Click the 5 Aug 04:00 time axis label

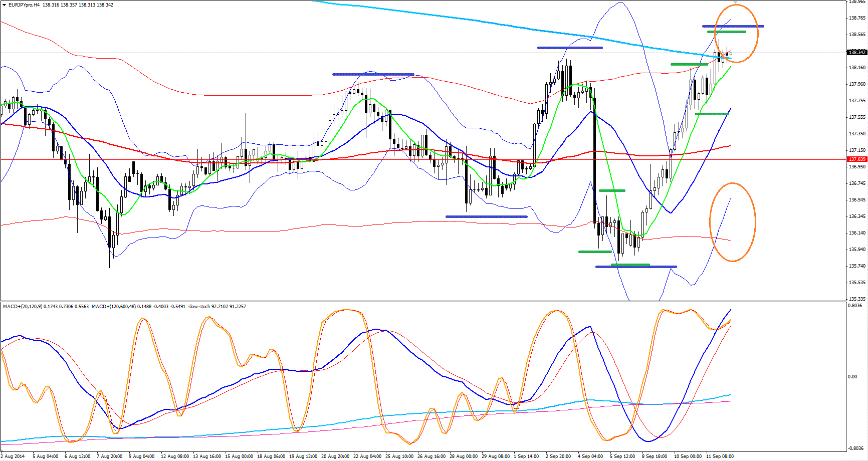45,456
